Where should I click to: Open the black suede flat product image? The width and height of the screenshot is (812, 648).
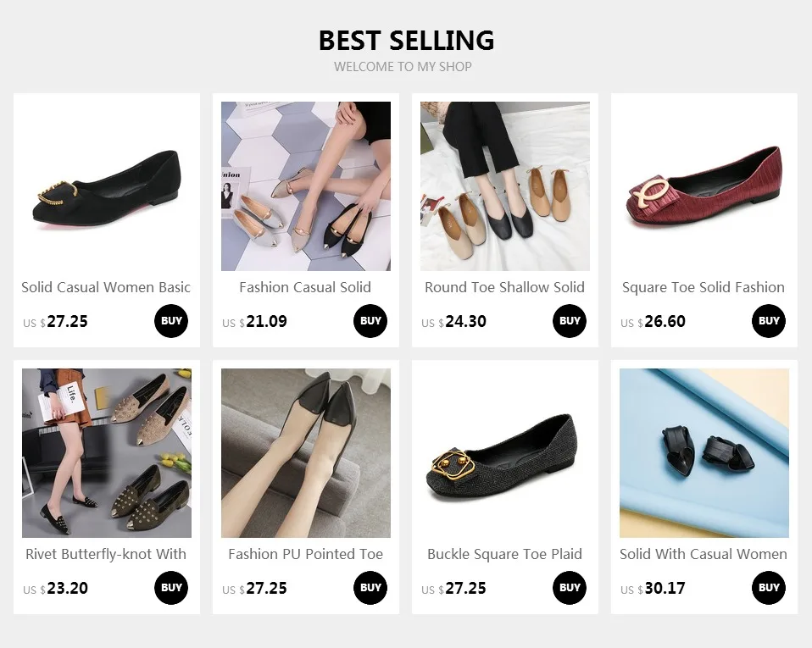pos(107,186)
